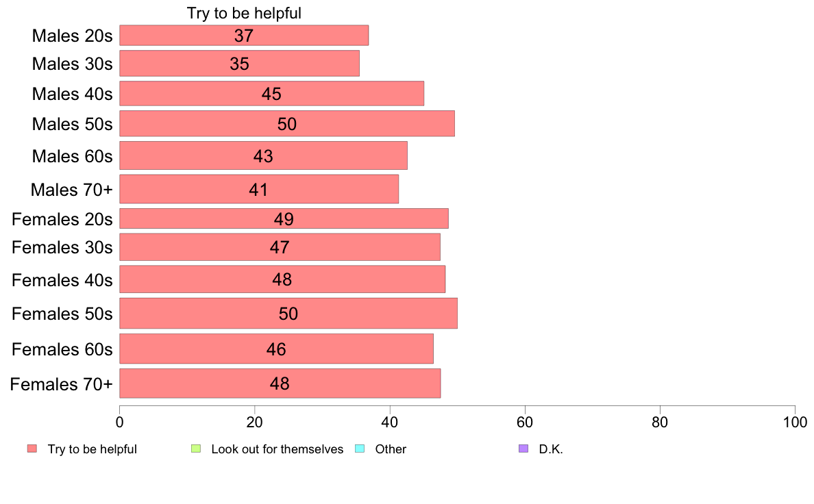Click the Try to be helpful chart title
The width and height of the screenshot is (814, 504).
pos(244,13)
